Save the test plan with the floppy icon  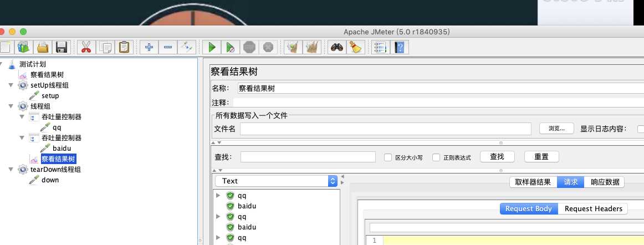click(62, 47)
